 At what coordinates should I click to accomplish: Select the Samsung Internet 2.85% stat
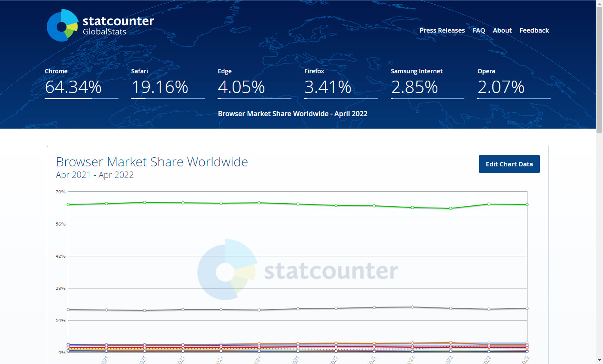tap(427, 83)
